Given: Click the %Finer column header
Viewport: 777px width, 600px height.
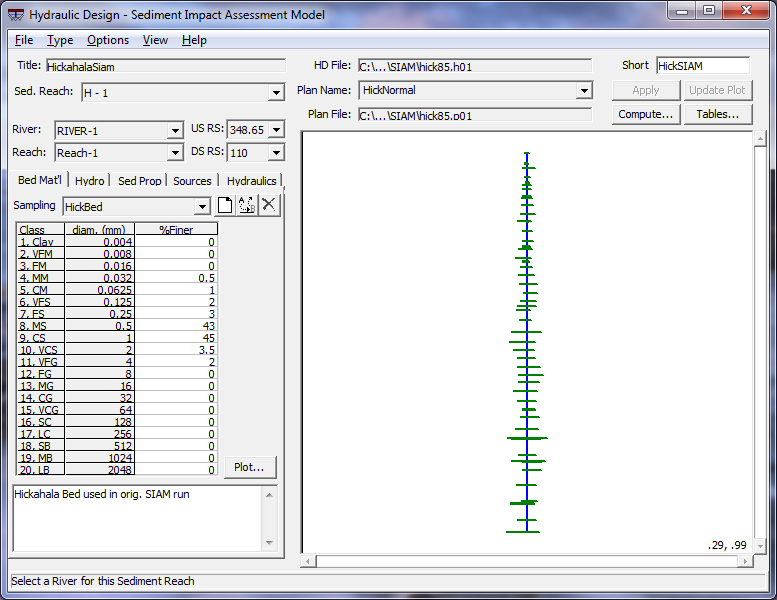Looking at the screenshot, I should 176,229.
